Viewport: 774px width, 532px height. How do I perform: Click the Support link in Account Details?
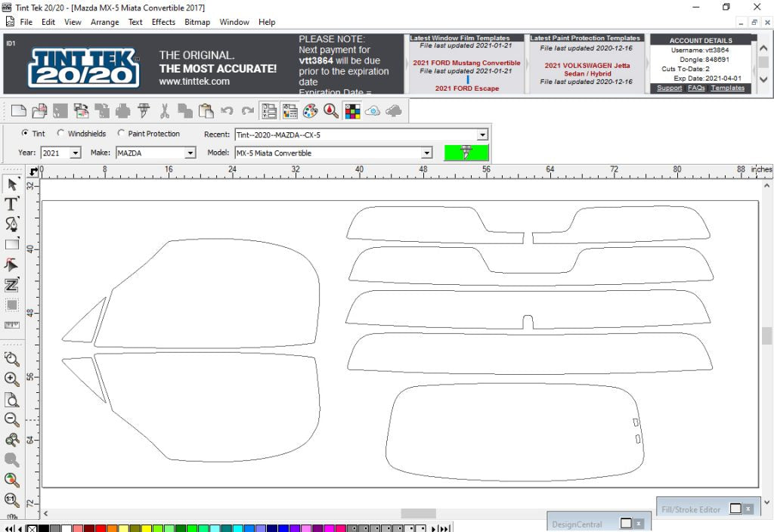[670, 88]
